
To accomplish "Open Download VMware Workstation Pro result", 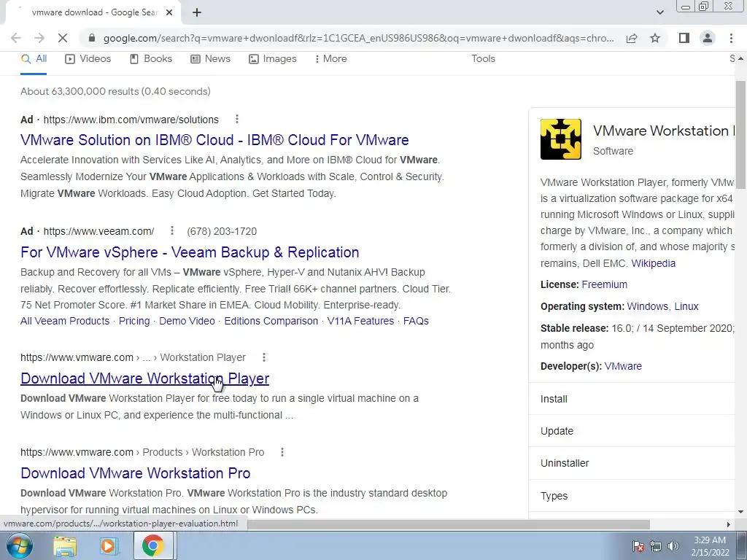I will [x=135, y=473].
